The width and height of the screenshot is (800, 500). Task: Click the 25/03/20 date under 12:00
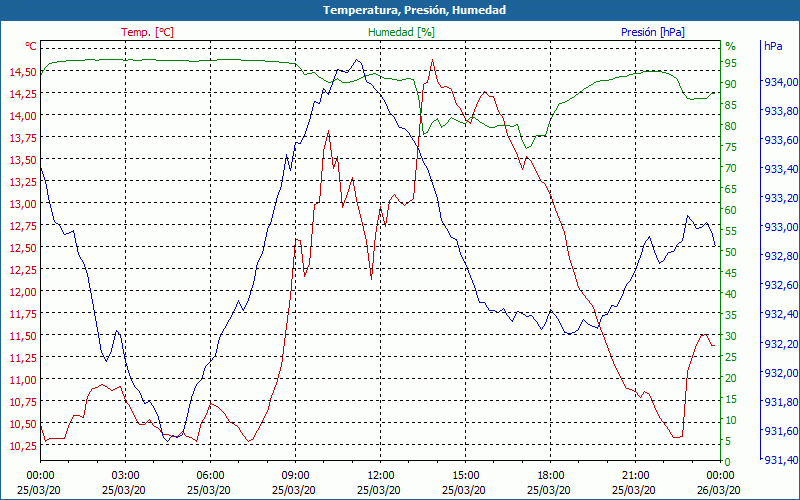click(x=379, y=490)
